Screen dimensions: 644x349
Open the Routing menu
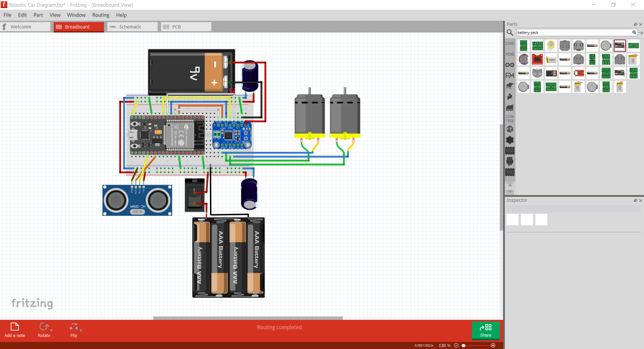100,15
